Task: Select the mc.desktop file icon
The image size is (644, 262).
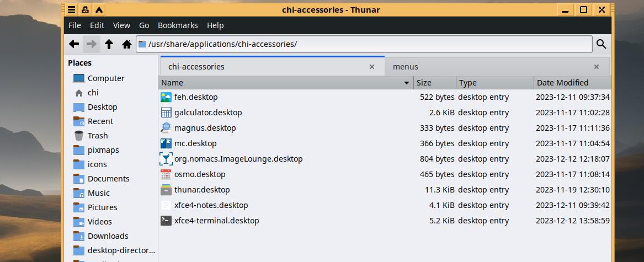Action: pyautogui.click(x=166, y=143)
